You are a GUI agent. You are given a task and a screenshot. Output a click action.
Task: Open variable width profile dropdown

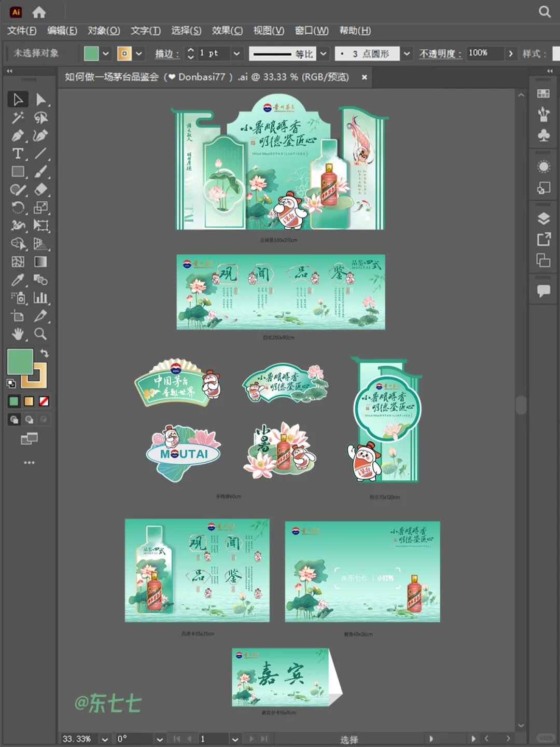(x=324, y=53)
